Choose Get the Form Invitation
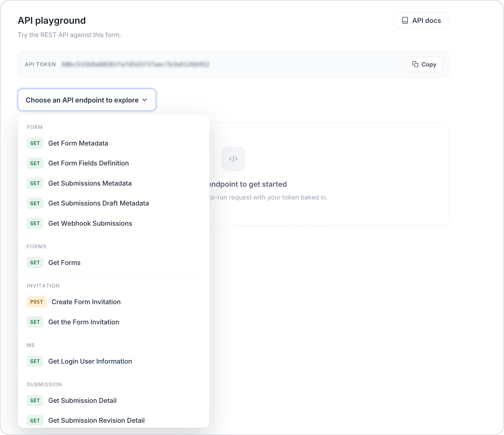The height and width of the screenshot is (435, 504). pos(114,322)
